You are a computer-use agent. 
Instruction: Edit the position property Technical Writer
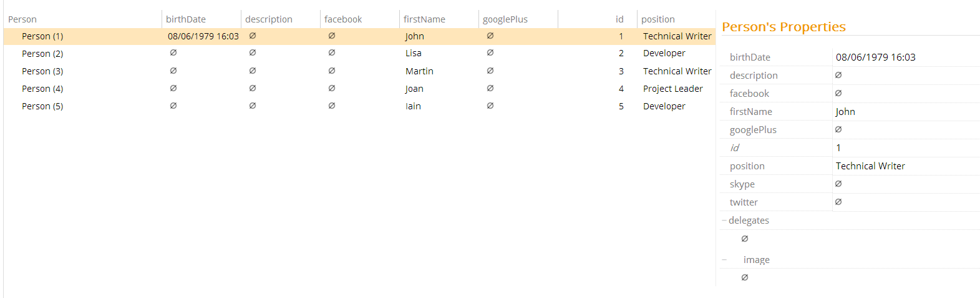pos(870,166)
